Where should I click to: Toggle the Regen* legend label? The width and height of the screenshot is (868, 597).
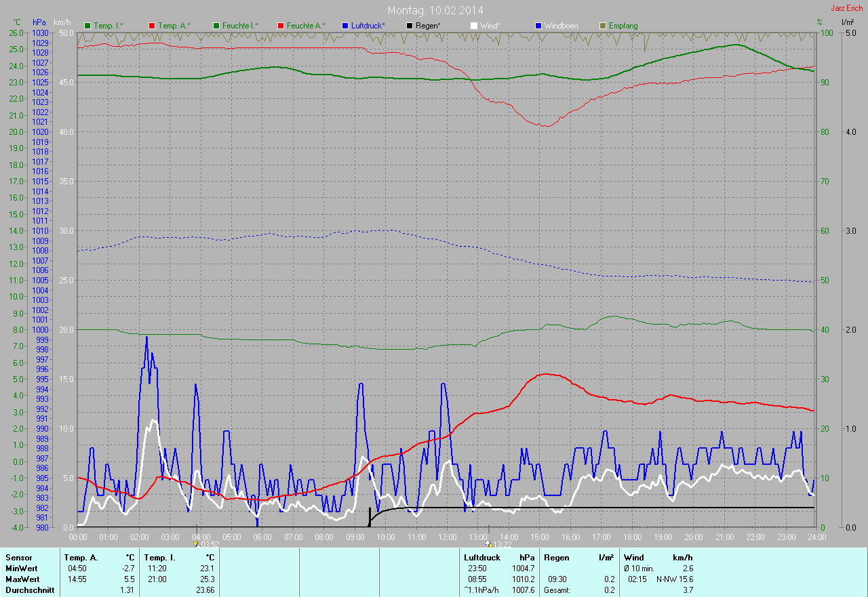(427, 26)
